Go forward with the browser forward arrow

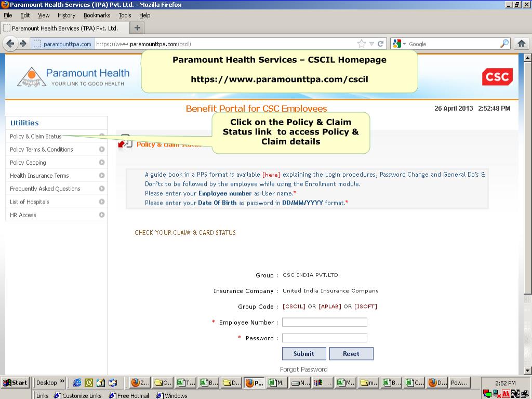[x=23, y=44]
